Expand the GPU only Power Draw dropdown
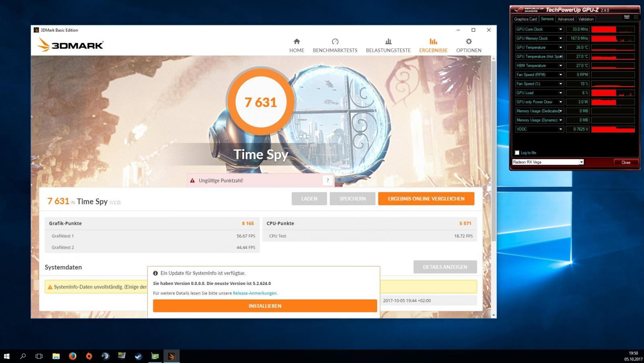Image resolution: width=644 pixels, height=363 pixels. (x=560, y=102)
